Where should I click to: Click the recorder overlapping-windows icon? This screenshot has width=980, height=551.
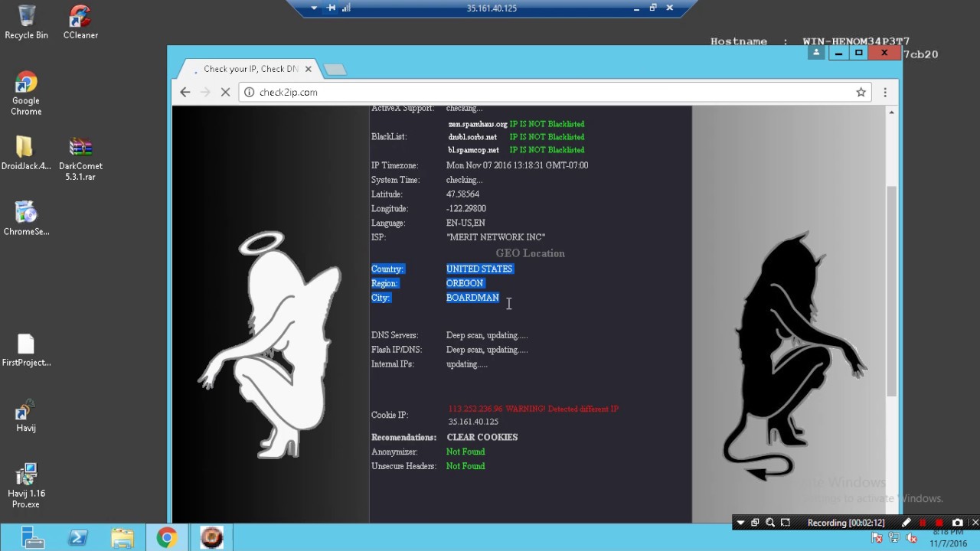pos(755,523)
